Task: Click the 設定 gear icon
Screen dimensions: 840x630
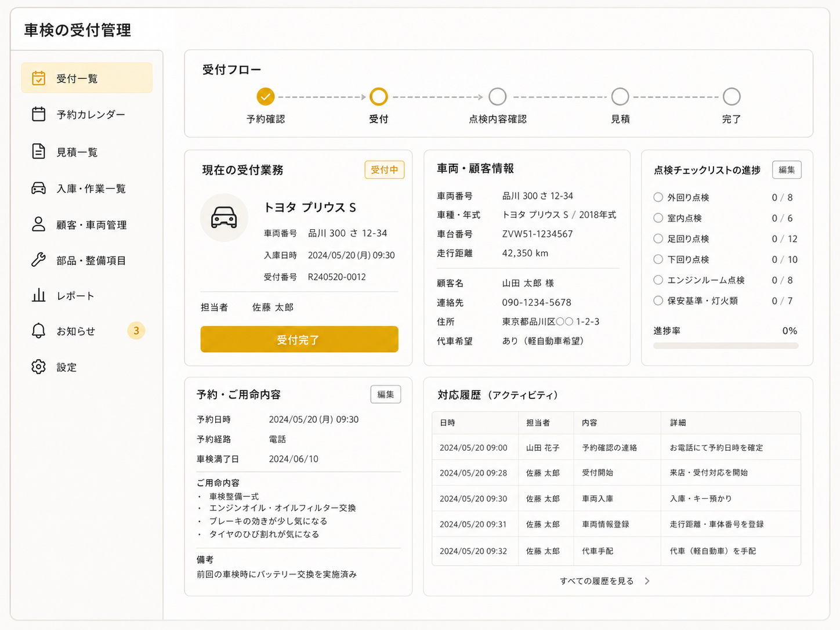Action: point(38,367)
